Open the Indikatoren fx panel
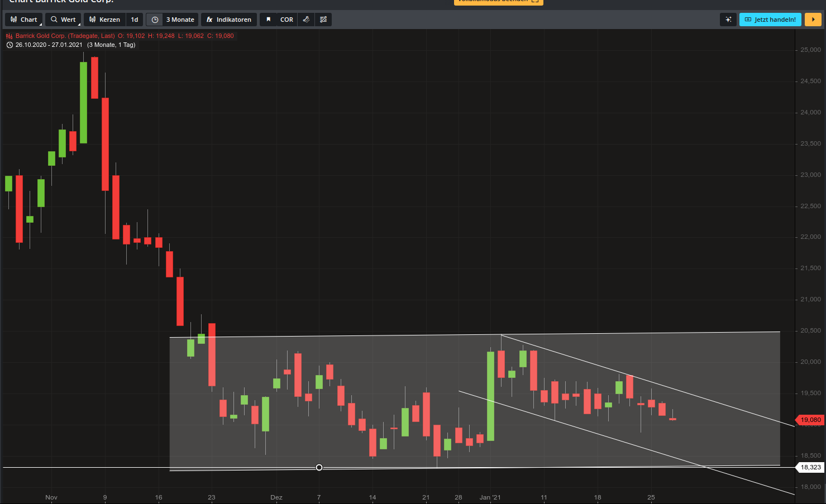Viewport: 826px width, 504px height. coord(229,19)
